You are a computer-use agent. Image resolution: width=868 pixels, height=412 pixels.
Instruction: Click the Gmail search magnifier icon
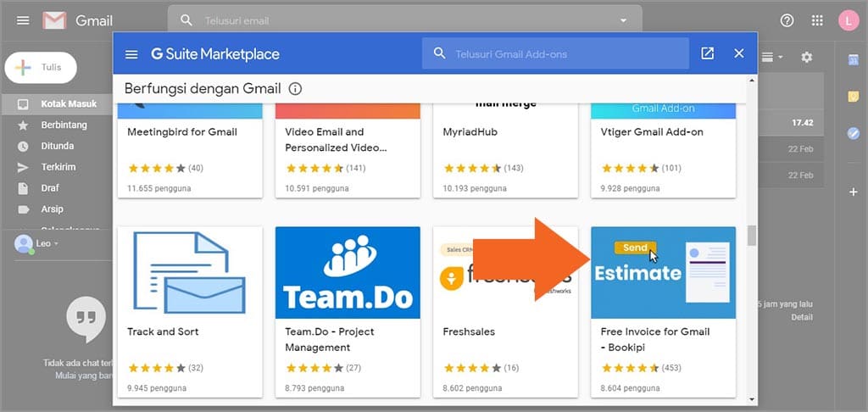[186, 20]
